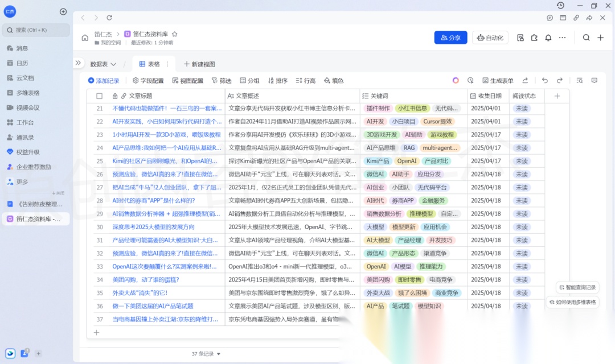Click the 行高 row height button
Image resolution: width=615 pixels, height=364 pixels.
pos(306,80)
